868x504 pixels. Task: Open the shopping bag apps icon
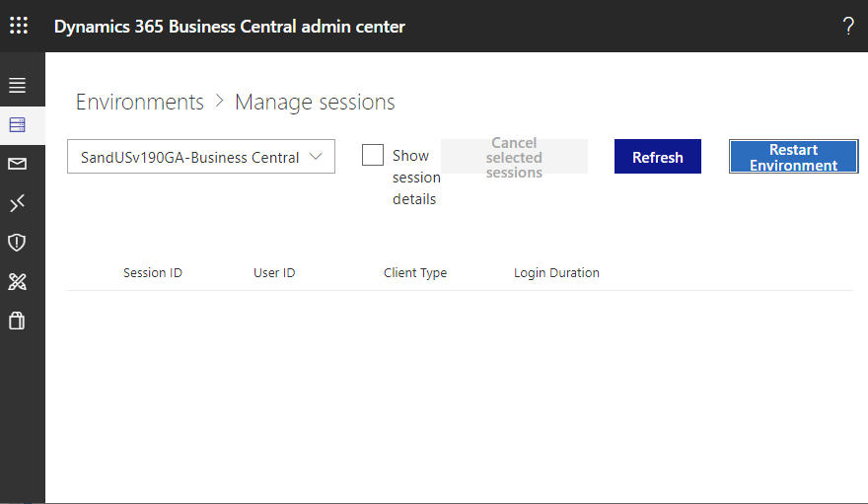coord(17,321)
